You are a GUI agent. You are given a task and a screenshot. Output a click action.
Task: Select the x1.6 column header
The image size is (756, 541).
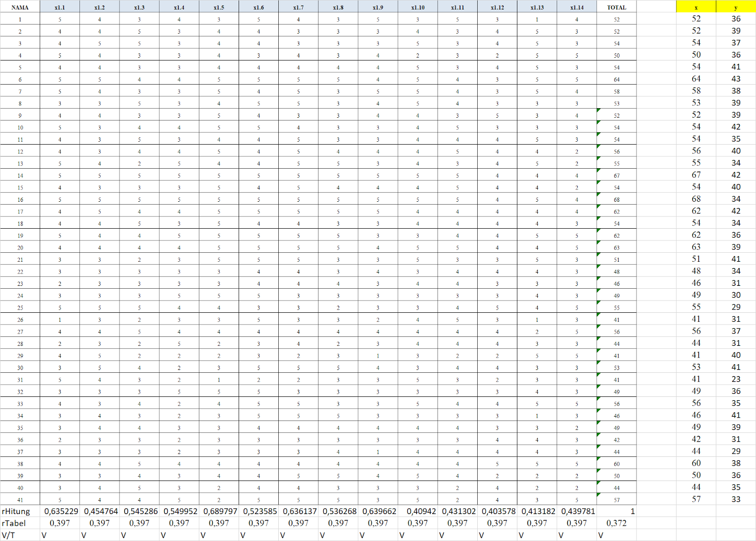click(x=258, y=7)
